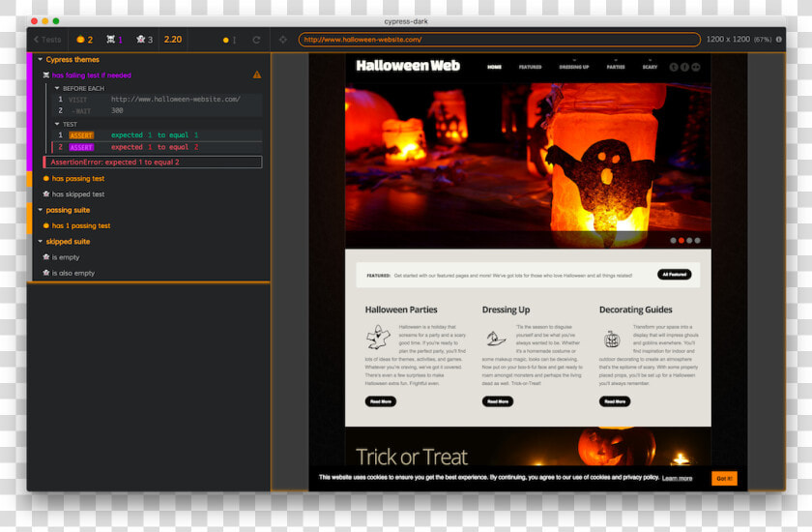The image size is (812, 532).
Task: Click the viewport info circle icon
Action: tap(778, 40)
